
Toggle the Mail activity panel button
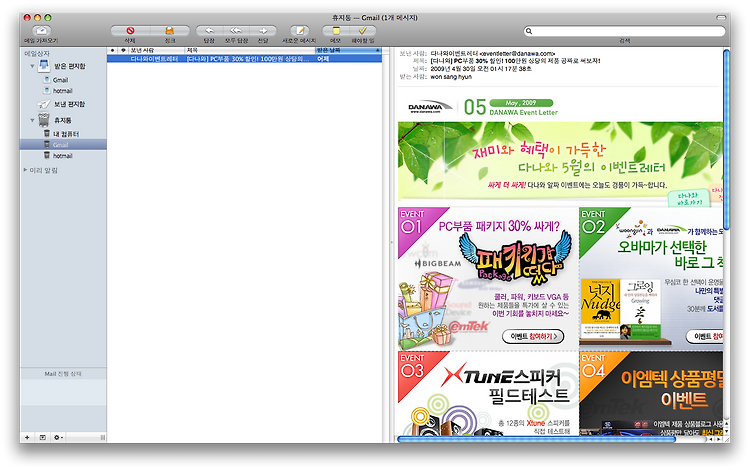coord(43,437)
